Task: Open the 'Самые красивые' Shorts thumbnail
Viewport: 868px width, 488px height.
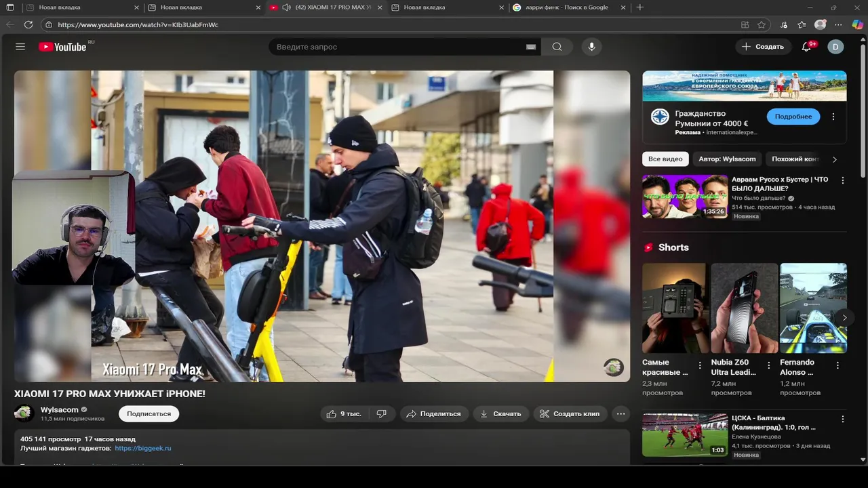Action: point(675,308)
